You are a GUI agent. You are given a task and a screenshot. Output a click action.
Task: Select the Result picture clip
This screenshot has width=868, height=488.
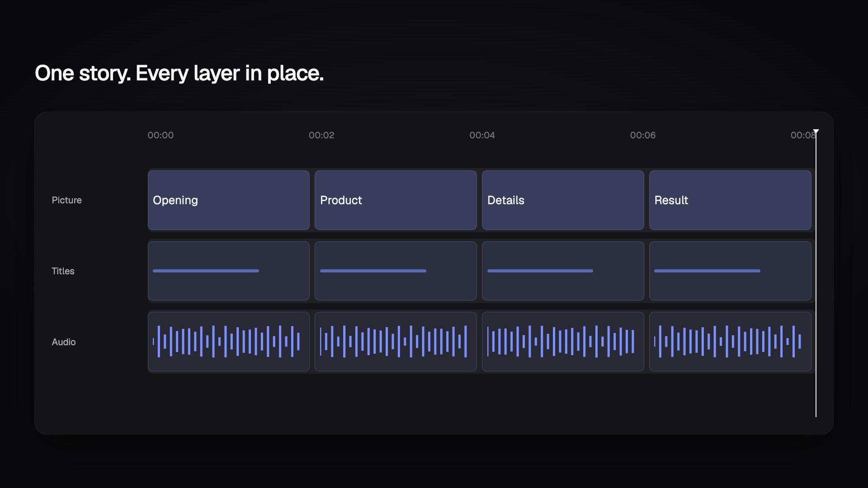click(730, 200)
